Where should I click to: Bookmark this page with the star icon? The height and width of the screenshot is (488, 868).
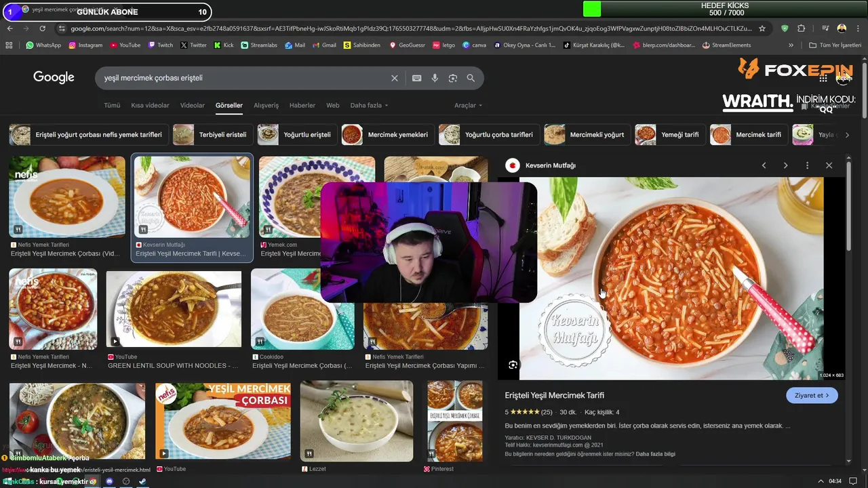coord(762,28)
